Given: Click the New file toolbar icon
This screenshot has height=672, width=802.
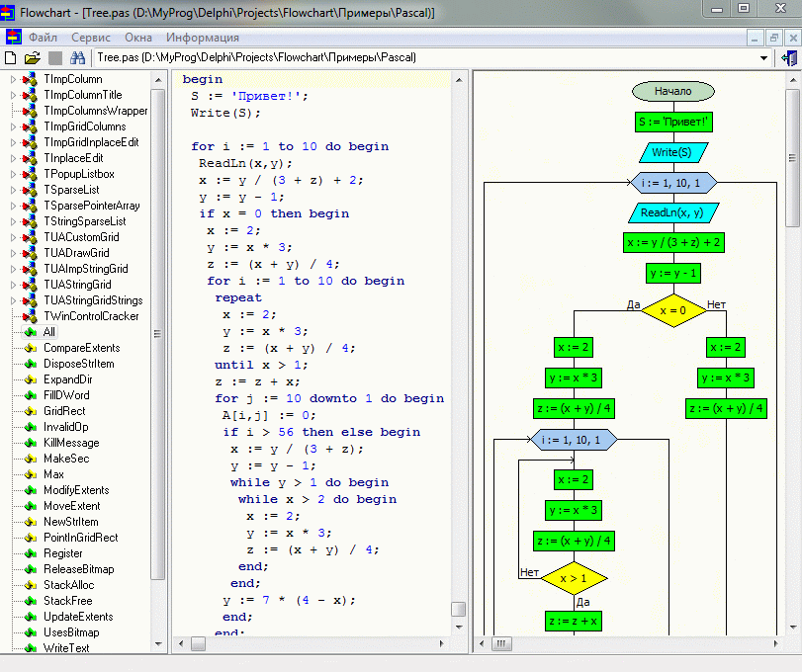Looking at the screenshot, I should coord(11,58).
